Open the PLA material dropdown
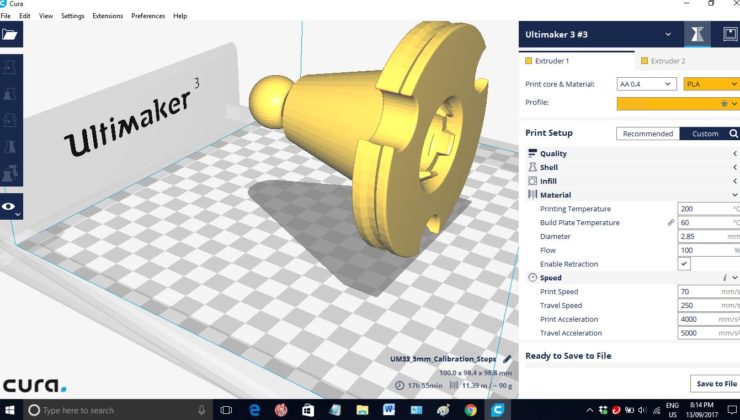740x420 pixels. point(712,84)
